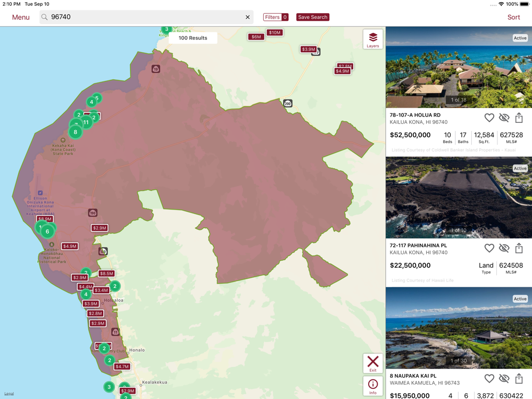
Task: Hide the 78-107-A Holua Rd listing
Action: [504, 118]
